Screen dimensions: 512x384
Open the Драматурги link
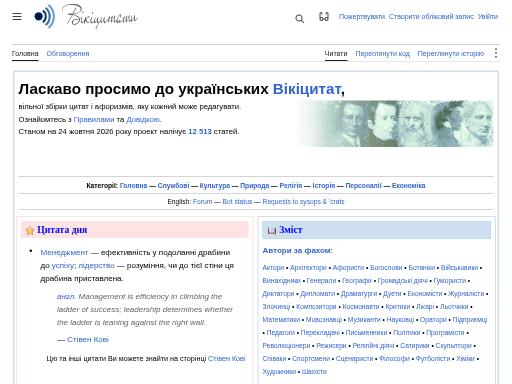coord(359,294)
